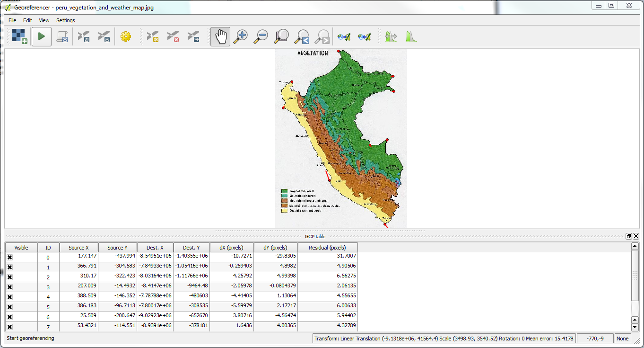This screenshot has height=348, width=644.
Task: Disable Visible checkbox for GCP ID 7
Action: tap(9, 327)
